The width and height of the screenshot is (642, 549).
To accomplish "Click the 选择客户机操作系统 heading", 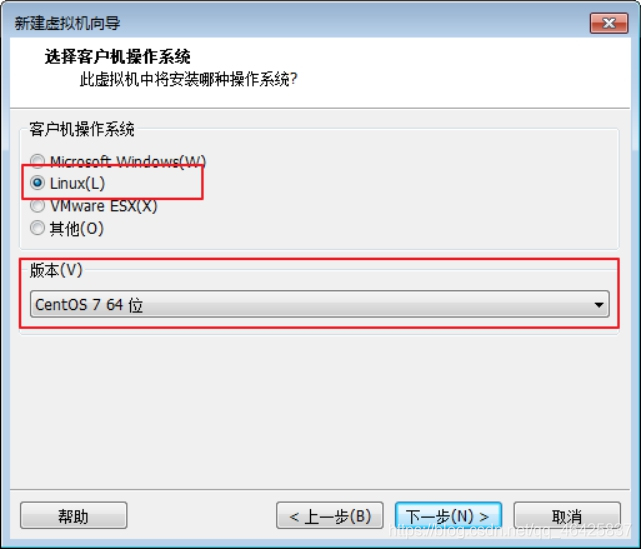I will tap(118, 56).
